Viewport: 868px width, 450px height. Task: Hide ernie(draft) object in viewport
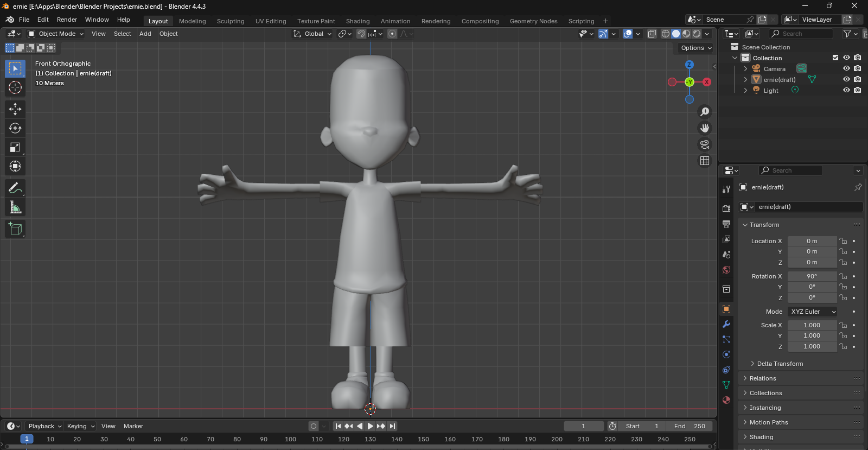846,79
